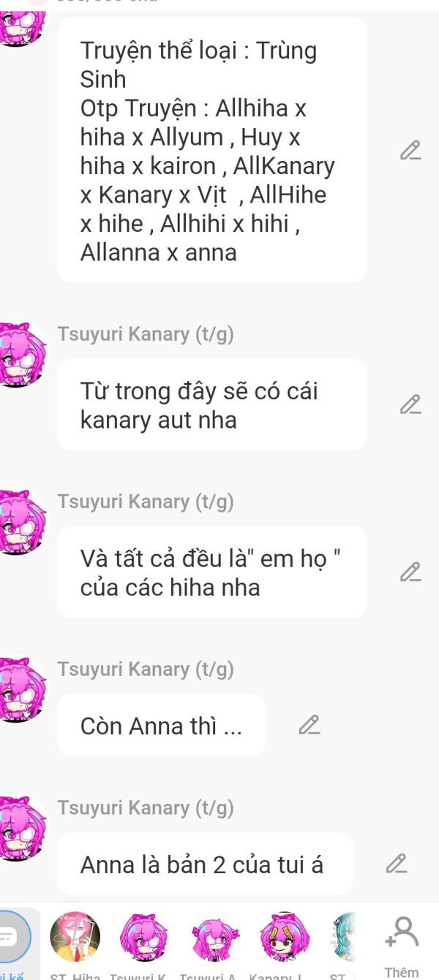Viewport: 439px width, 980px height.
Task: Edit the 'Truyện thể loại : Trùng Sinh' message
Action: click(x=410, y=150)
